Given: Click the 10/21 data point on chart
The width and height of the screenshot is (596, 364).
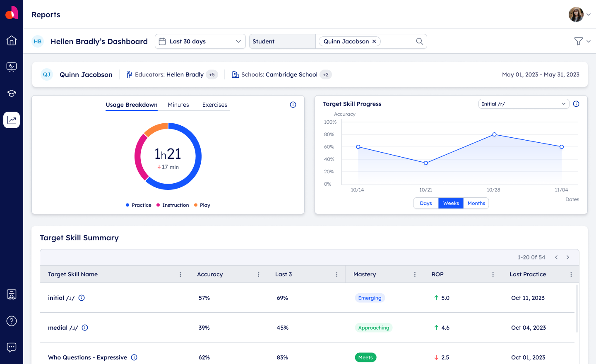Looking at the screenshot, I should 426,163.
